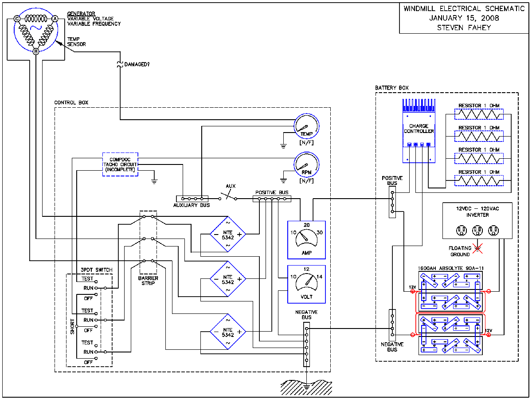Click the top RUN contact of 3PDT switch
The height and width of the screenshot is (399, 532).
95,288
